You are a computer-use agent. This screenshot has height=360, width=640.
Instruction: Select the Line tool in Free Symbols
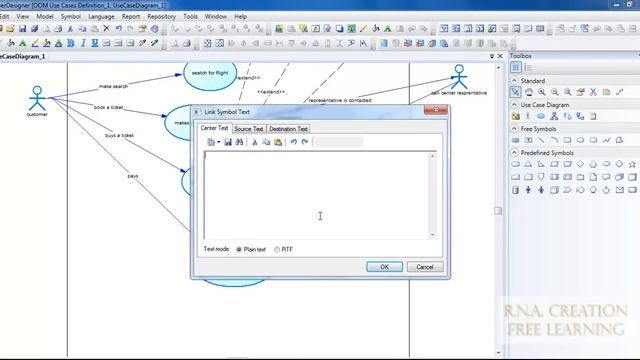tap(541, 140)
